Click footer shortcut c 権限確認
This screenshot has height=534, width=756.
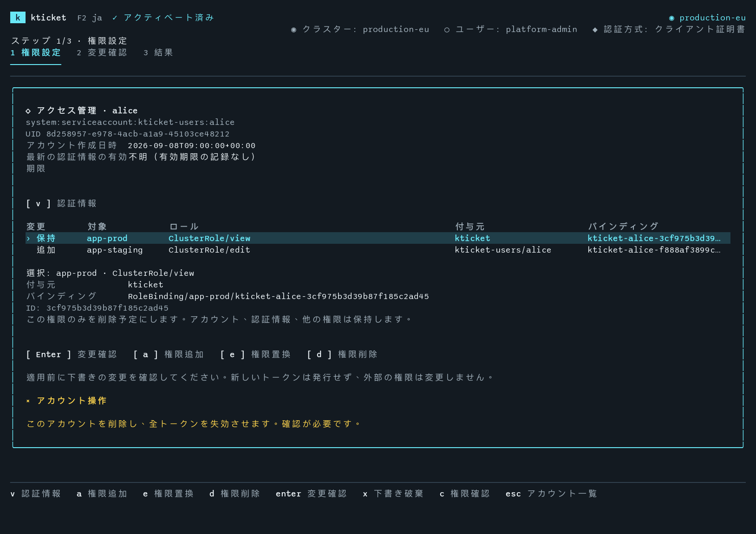(464, 494)
